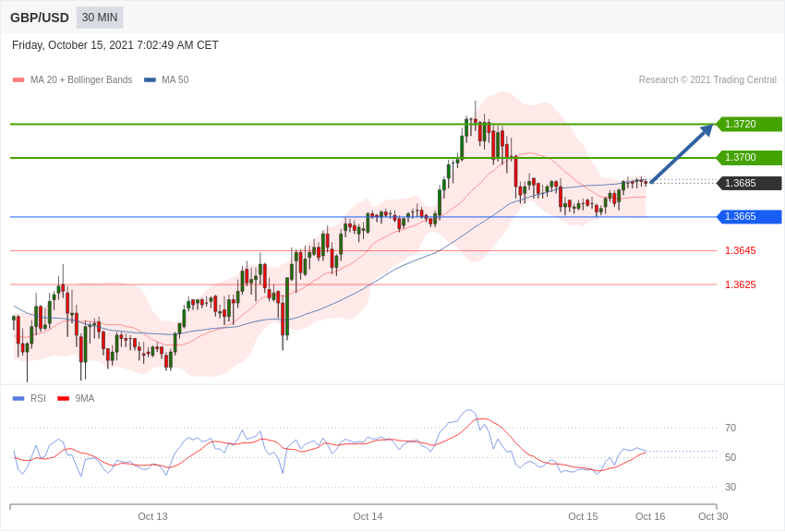Click the 1.3625 support level label

click(x=740, y=284)
